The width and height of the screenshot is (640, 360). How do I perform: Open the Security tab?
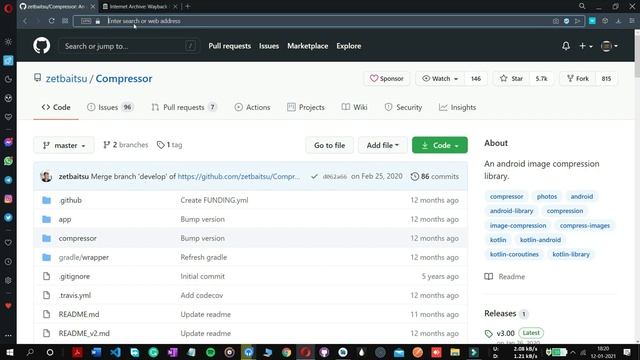pos(403,107)
